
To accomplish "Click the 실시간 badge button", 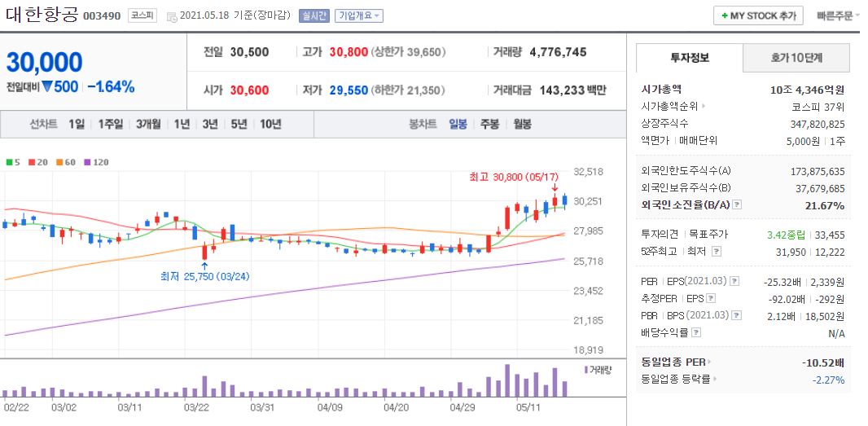I will coord(313,15).
